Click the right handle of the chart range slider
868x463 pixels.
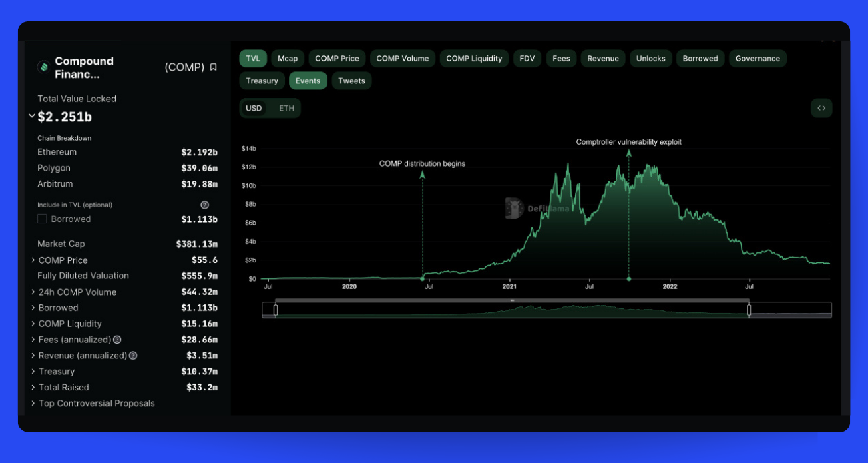[x=749, y=310]
